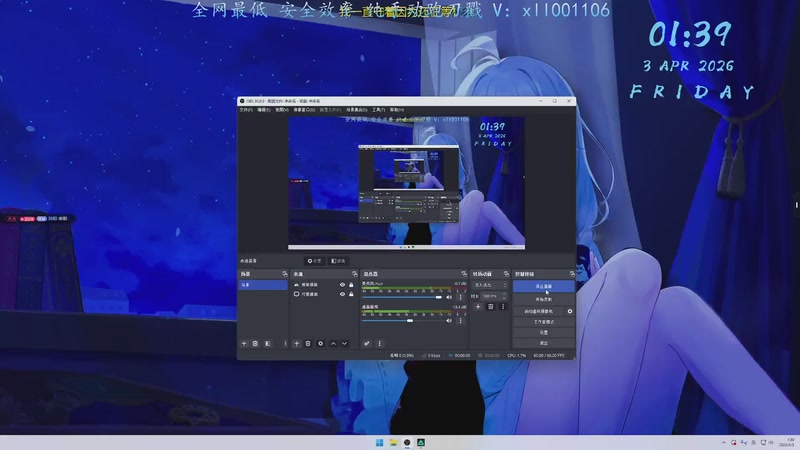The image size is (800, 450).
Task: Open options menu for first mixer channel
Action: point(460,297)
